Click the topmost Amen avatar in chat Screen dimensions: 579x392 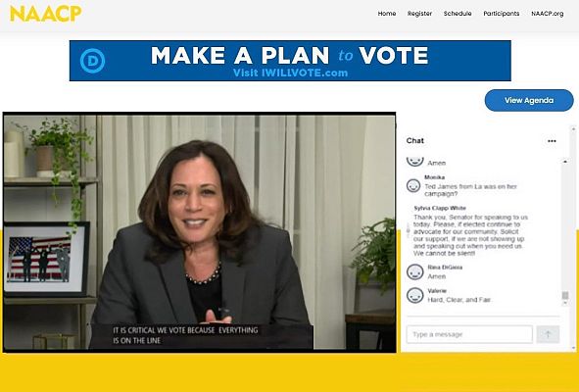[415, 161]
